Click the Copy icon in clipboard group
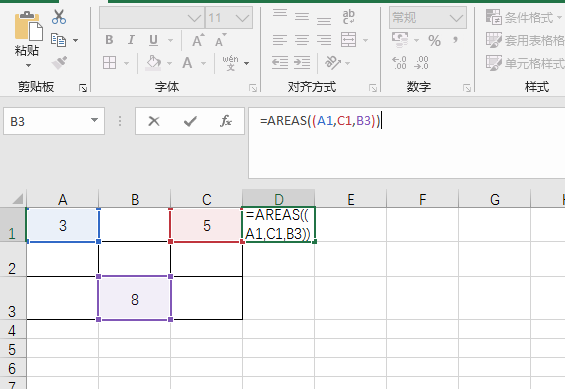Image resolution: width=565 pixels, height=389 pixels. click(58, 40)
